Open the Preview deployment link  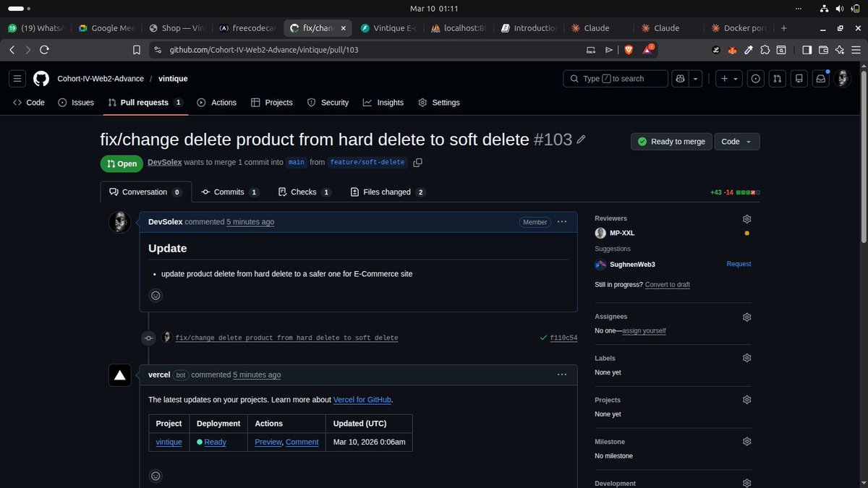coord(268,442)
